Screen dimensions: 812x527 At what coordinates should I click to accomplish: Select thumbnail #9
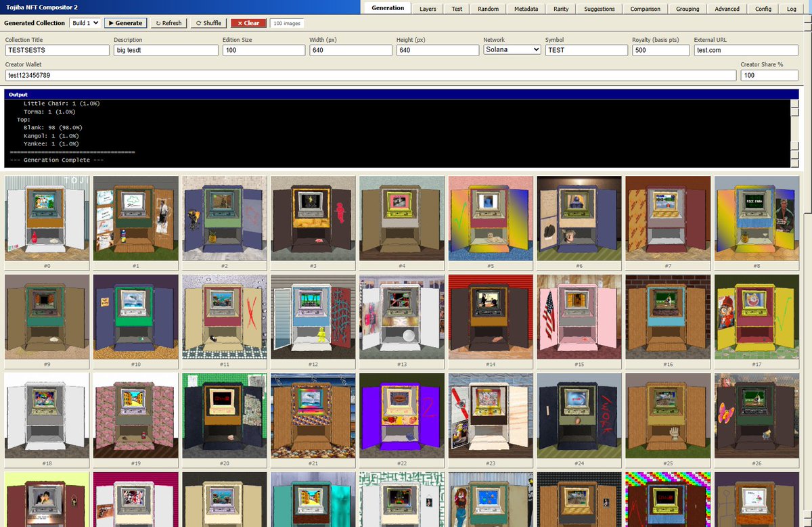[x=47, y=321]
